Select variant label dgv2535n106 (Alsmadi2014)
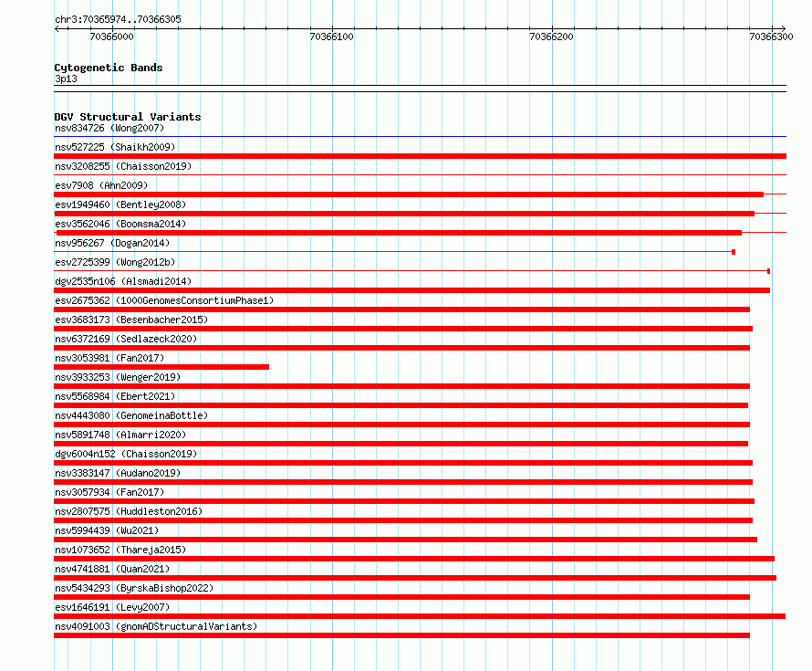The image size is (812, 671). [123, 281]
